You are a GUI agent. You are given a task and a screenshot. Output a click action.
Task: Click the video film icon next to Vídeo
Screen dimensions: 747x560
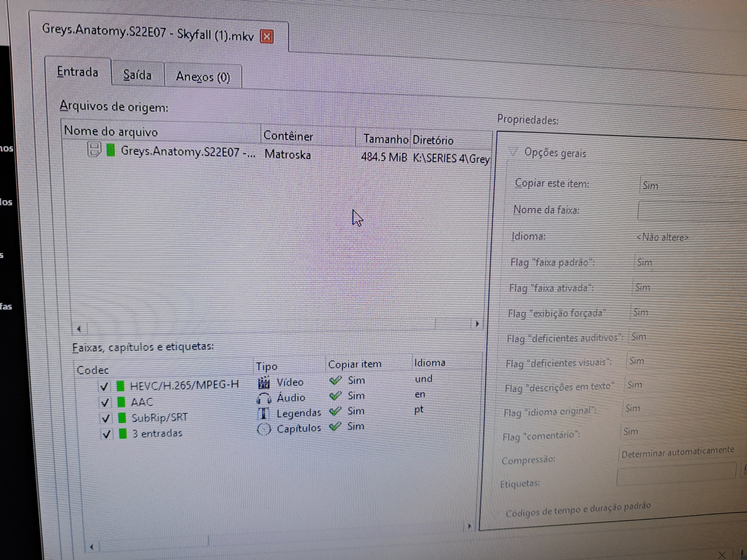(x=264, y=382)
